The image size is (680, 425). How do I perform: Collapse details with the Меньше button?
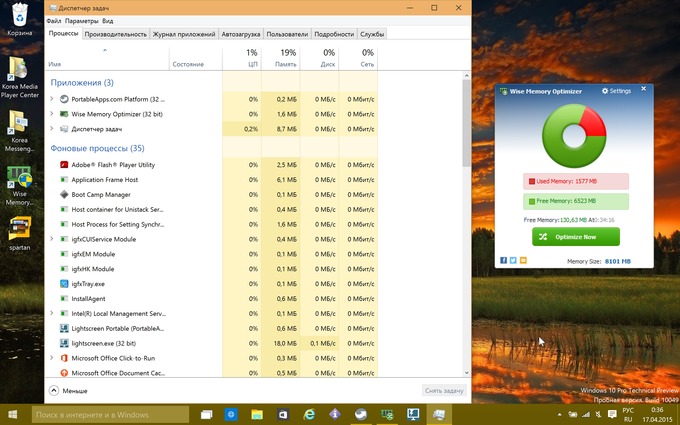pyautogui.click(x=68, y=391)
